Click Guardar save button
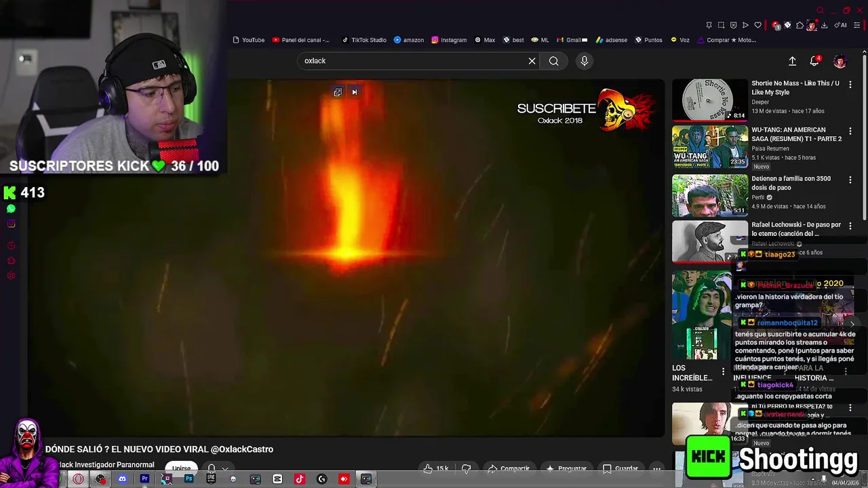Viewport: 868px width, 488px height. [x=620, y=468]
